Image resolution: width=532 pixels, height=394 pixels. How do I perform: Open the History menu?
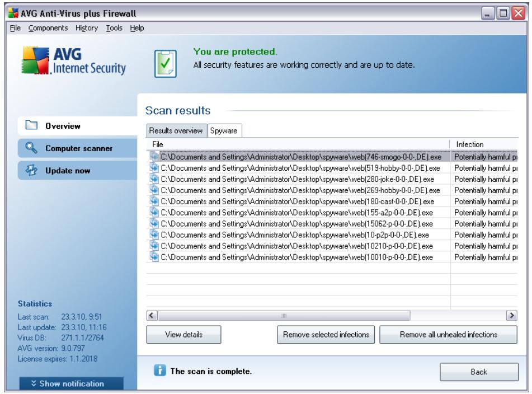click(x=87, y=28)
